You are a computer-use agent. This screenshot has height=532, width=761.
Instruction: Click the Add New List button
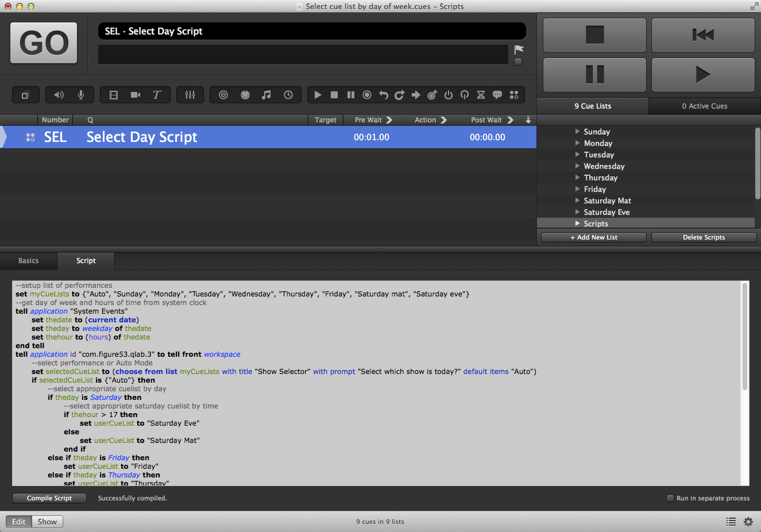point(594,237)
